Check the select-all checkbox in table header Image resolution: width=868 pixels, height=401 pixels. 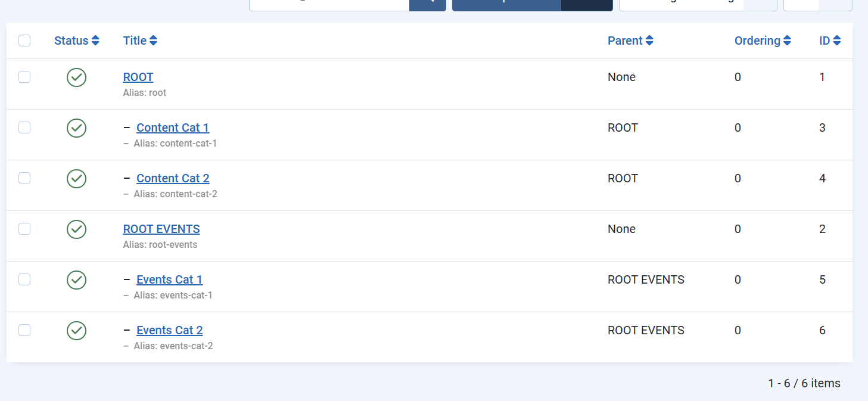pyautogui.click(x=24, y=41)
